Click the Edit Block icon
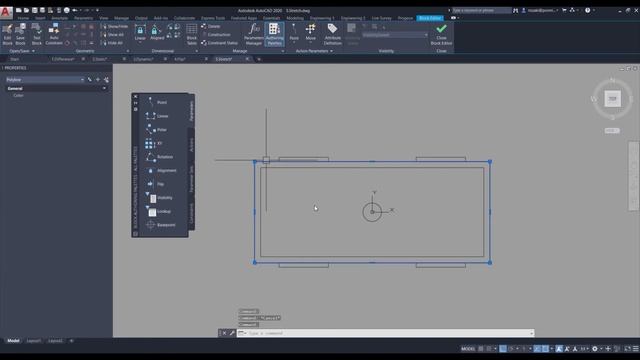Screen dimensions: 640x360 point(7,34)
